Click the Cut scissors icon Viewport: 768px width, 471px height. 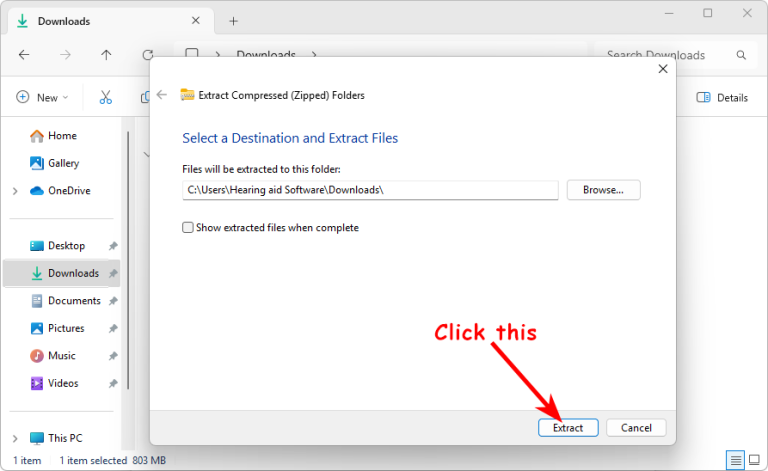[106, 97]
